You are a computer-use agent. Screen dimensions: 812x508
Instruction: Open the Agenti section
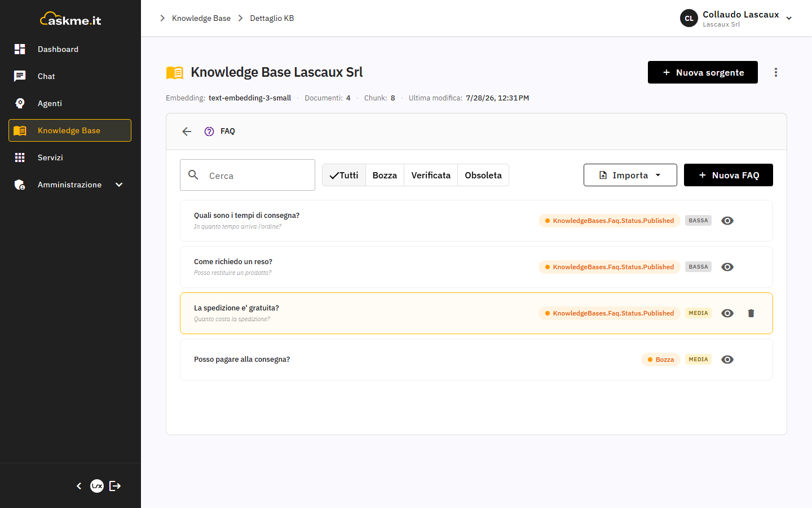pyautogui.click(x=70, y=103)
